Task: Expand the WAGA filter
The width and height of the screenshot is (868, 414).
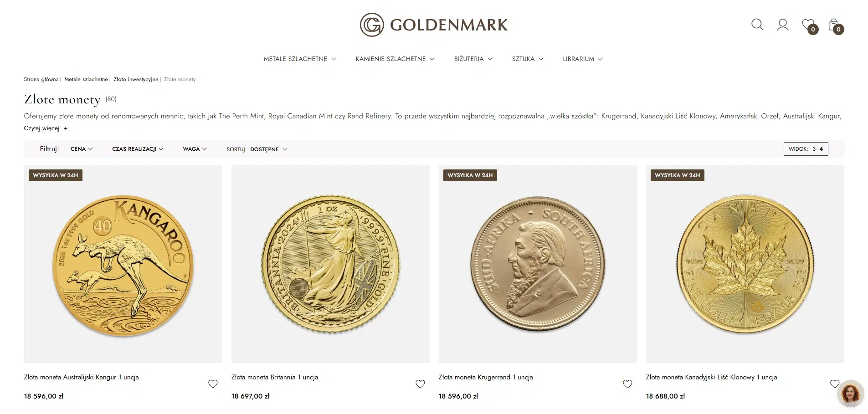Action: point(194,149)
